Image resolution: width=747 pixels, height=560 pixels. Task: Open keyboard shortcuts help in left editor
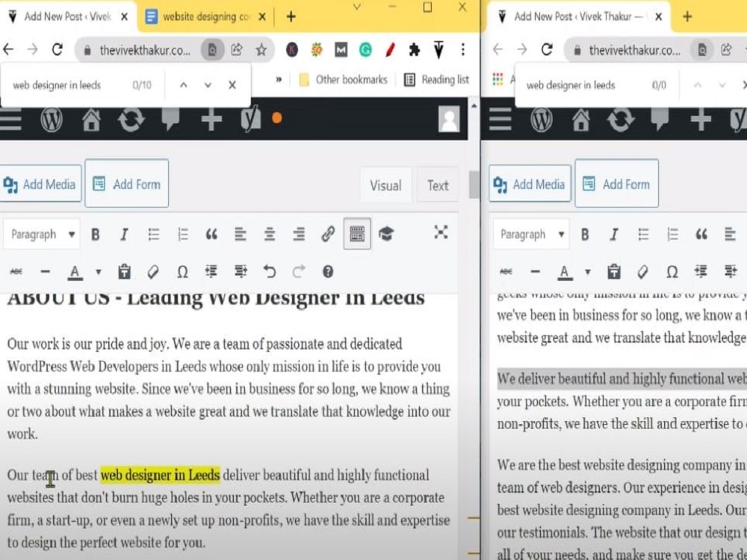(x=328, y=272)
